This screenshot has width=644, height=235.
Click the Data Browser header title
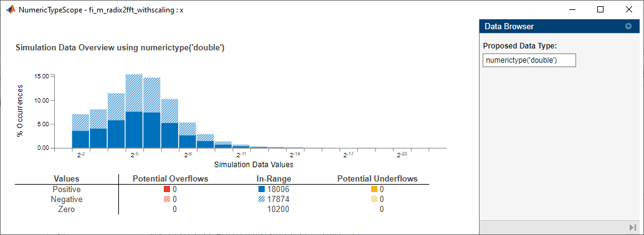coord(509,26)
